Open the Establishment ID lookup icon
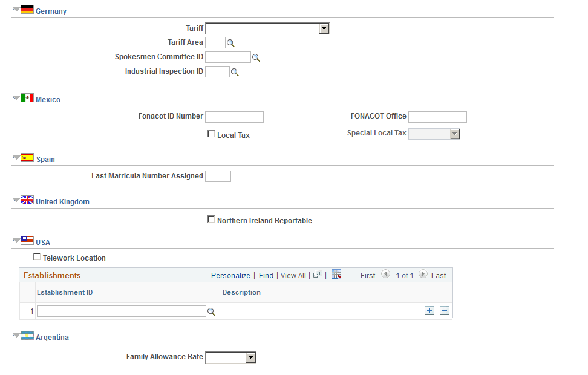Viewport: 588px width, 375px height. [211, 311]
